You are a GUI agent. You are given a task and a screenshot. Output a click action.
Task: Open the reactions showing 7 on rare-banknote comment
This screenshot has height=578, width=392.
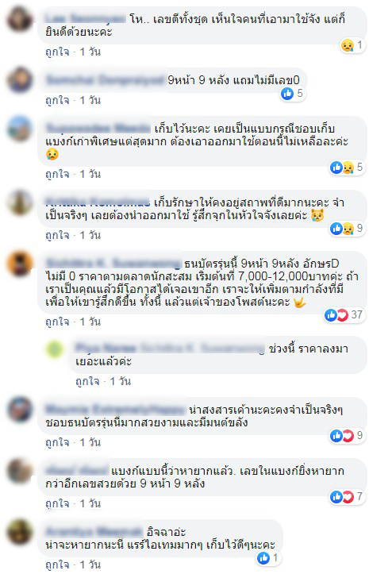point(347,497)
